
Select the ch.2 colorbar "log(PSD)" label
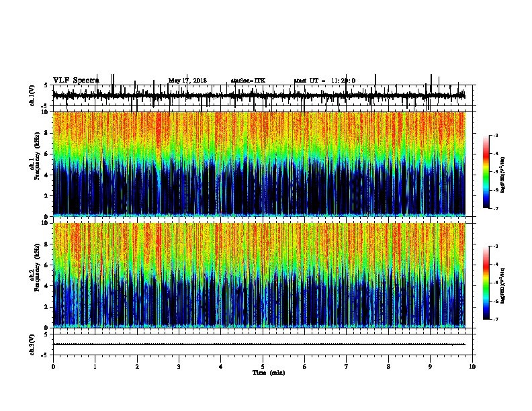point(503,285)
